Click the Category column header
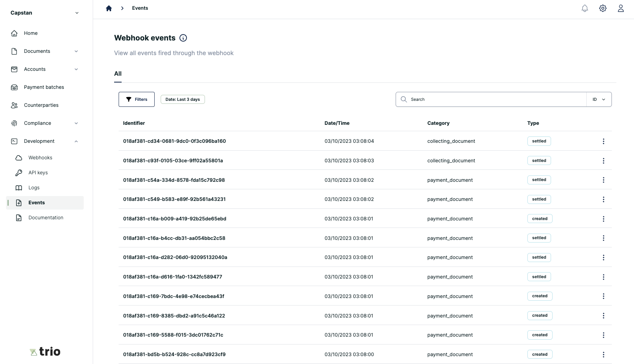This screenshot has height=364, width=634. 438,123
